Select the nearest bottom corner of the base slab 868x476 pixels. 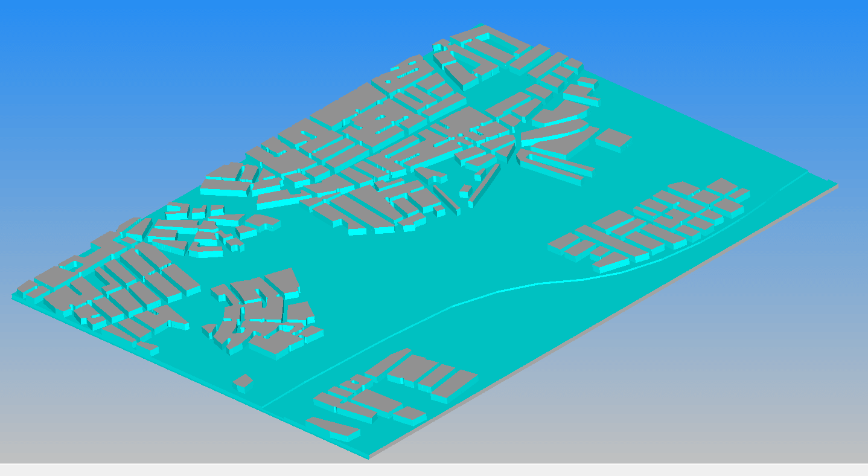pyautogui.click(x=368, y=458)
